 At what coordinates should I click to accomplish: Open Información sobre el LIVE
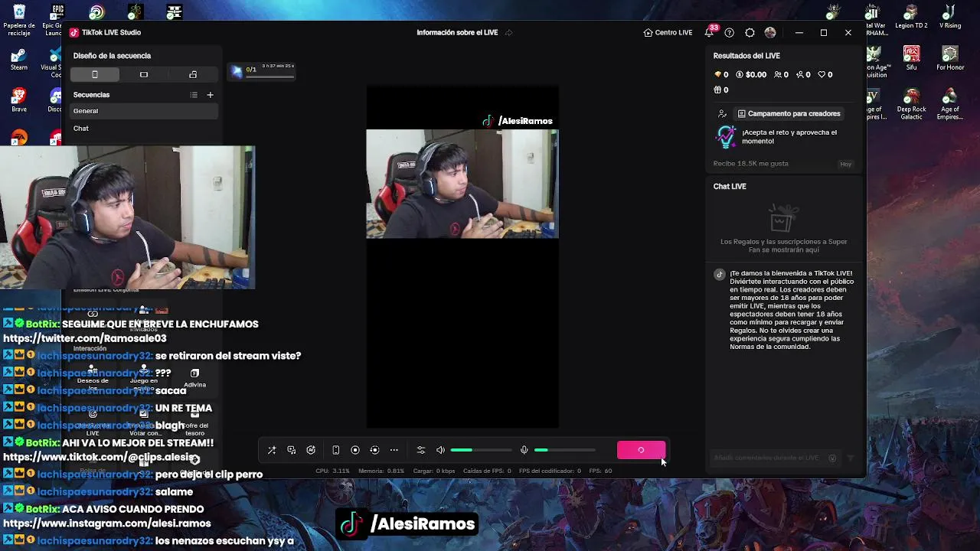pyautogui.click(x=457, y=32)
